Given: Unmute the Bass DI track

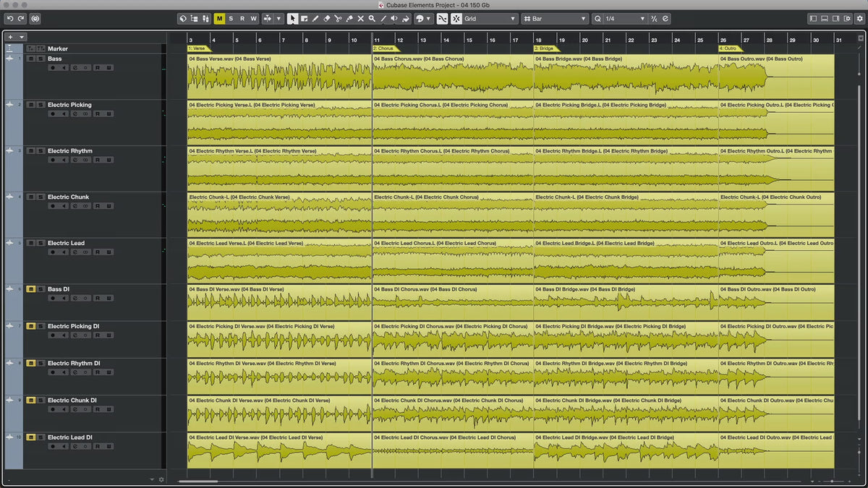Looking at the screenshot, I should tap(31, 289).
